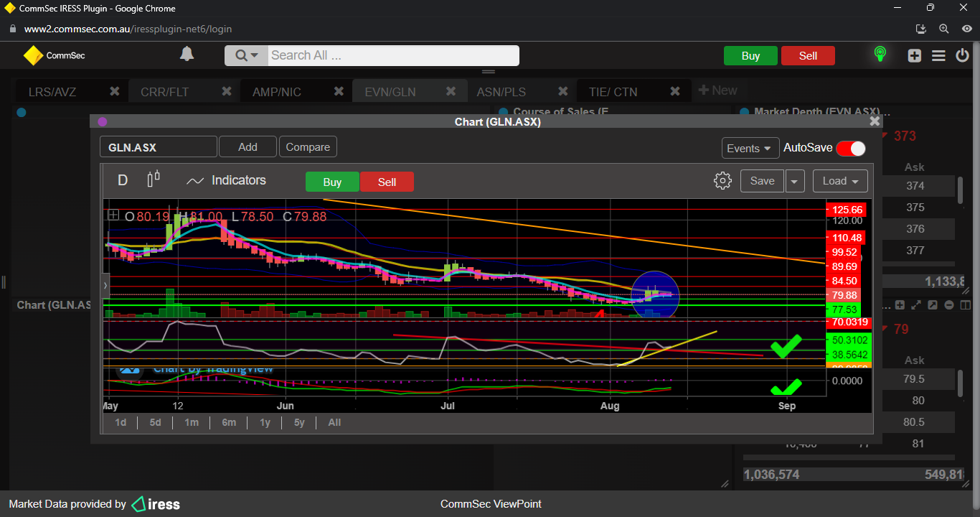Click the chart toolbar Buy button

point(332,182)
